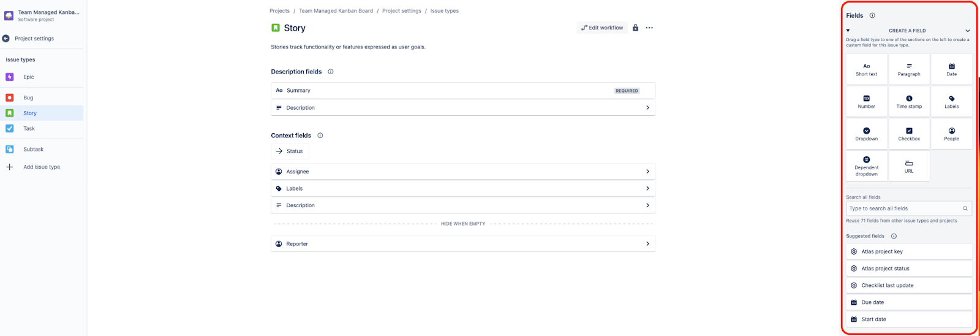Click the lock icon next to Edit workflow
980x336 pixels.
point(636,28)
